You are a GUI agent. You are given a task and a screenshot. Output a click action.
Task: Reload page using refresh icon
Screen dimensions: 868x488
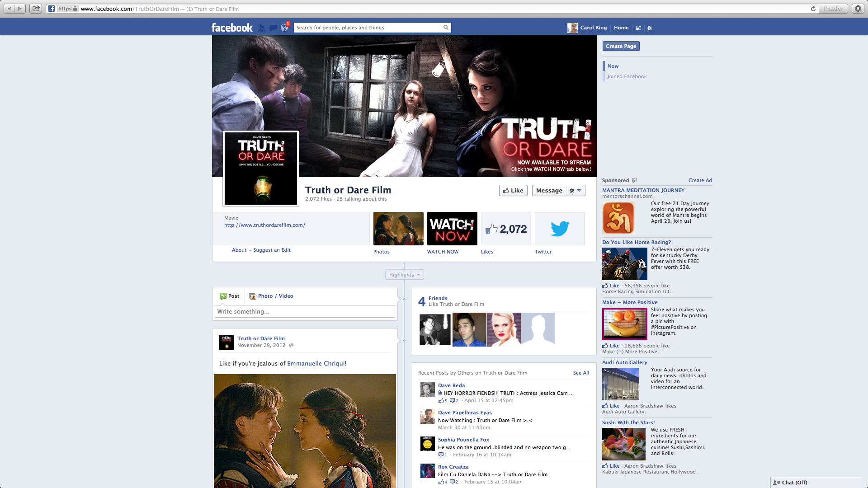click(x=813, y=9)
